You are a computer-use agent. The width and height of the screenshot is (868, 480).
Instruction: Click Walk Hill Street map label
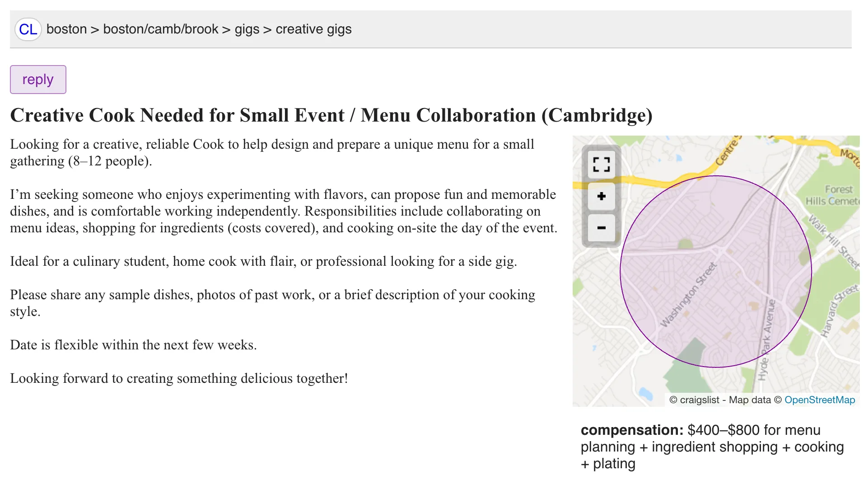coord(833,242)
